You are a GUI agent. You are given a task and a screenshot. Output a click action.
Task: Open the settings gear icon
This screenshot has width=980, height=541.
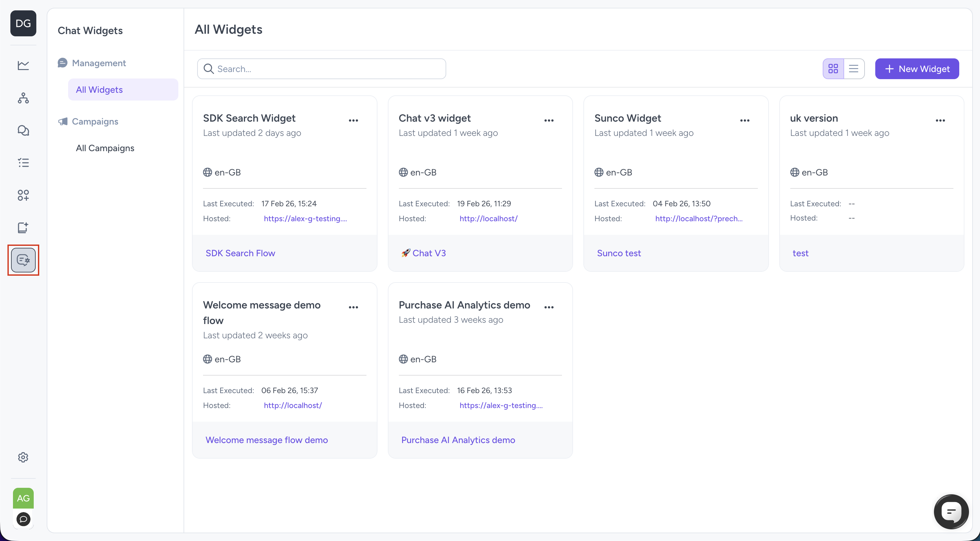pos(23,457)
